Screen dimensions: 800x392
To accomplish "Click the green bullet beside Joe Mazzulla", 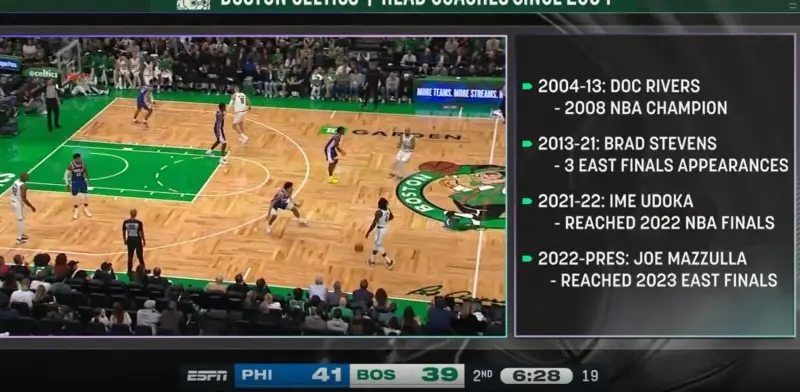I will pyautogui.click(x=528, y=259).
